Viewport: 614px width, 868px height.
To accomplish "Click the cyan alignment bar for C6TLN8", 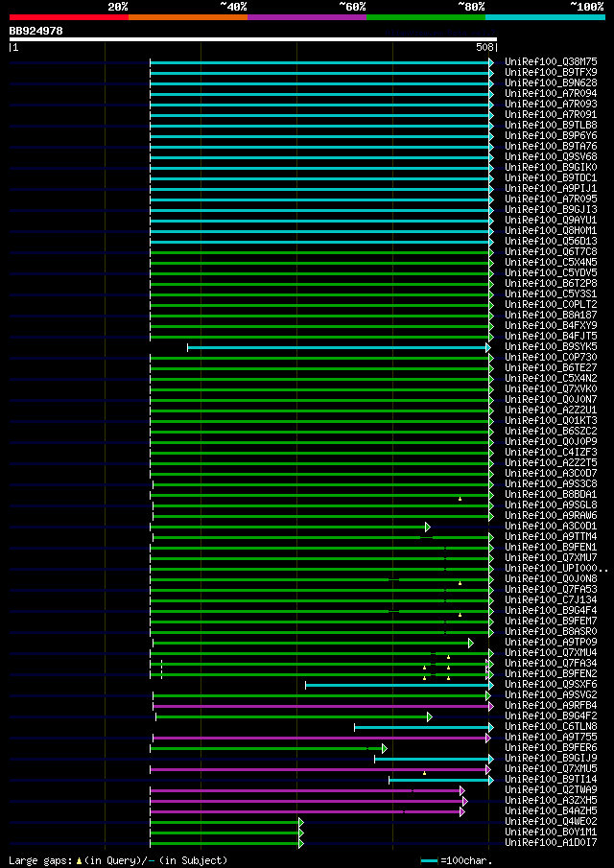I will point(423,727).
